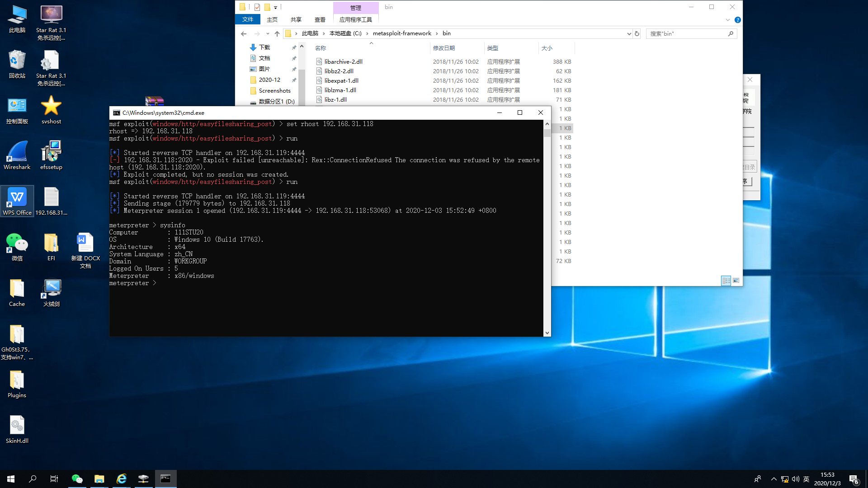Screen dimensions: 868x488
Task: Click metasploit-framework in the breadcrumb path
Action: click(x=401, y=33)
